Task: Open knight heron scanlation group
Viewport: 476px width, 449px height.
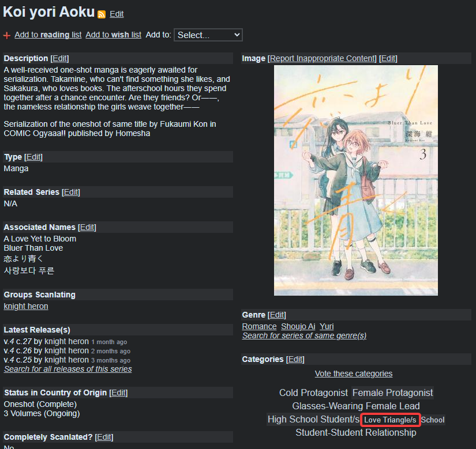Action: click(26, 306)
